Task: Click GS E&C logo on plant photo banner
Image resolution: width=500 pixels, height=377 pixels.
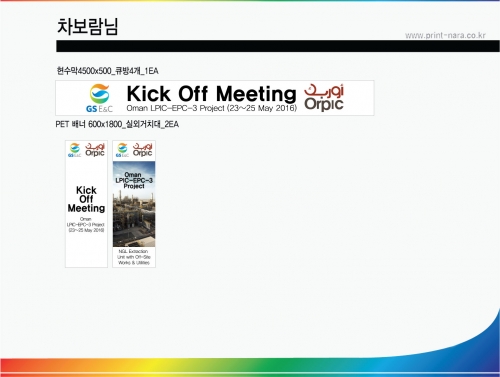Action: [x=122, y=150]
